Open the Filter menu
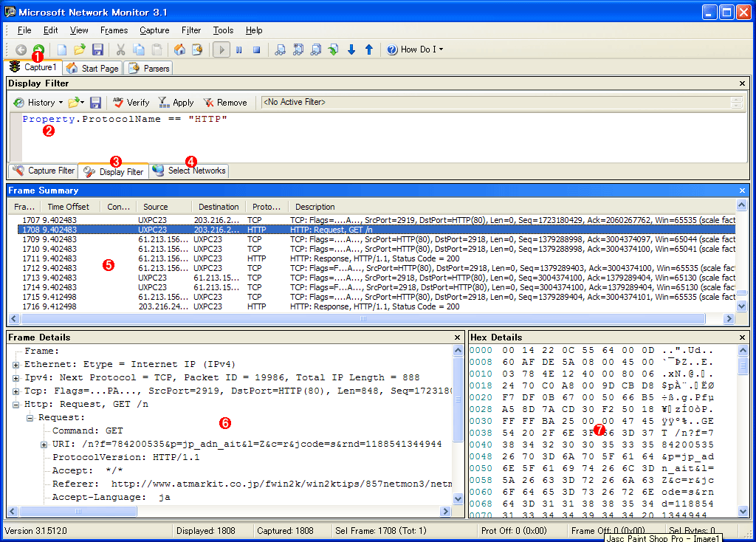Image resolution: width=756 pixels, height=542 pixels. coord(191,30)
